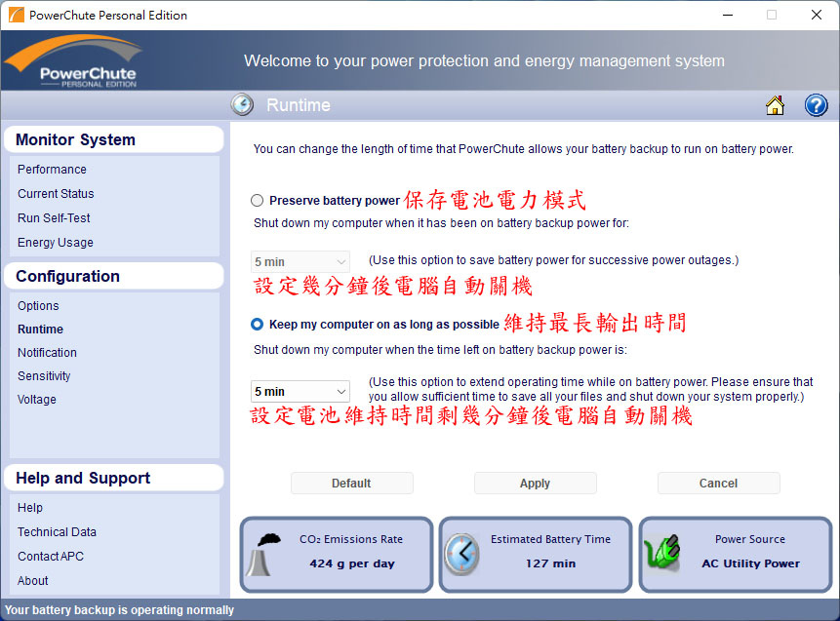Screen dimensions: 840x621
Task: Open Run Self-Test page
Action: 54,217
